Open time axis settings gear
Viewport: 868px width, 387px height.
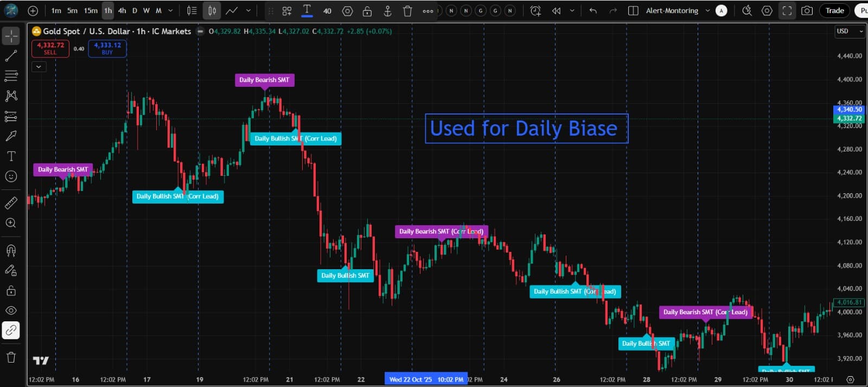850,379
